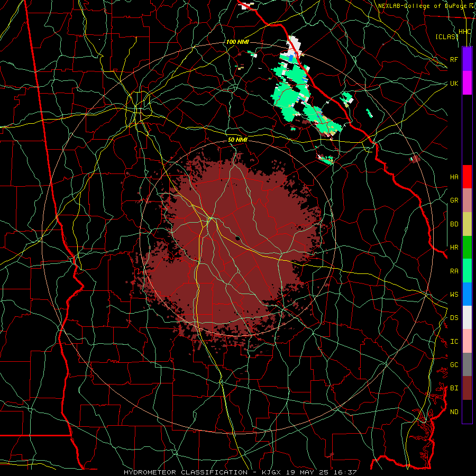Select the BD yellow legend block

click(467, 224)
